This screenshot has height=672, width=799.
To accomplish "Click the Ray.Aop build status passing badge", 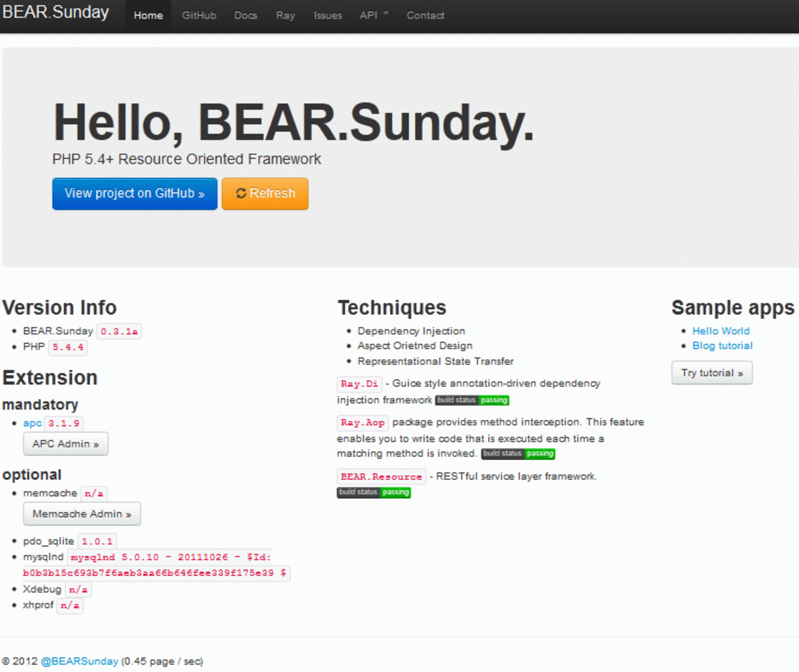I will point(518,454).
